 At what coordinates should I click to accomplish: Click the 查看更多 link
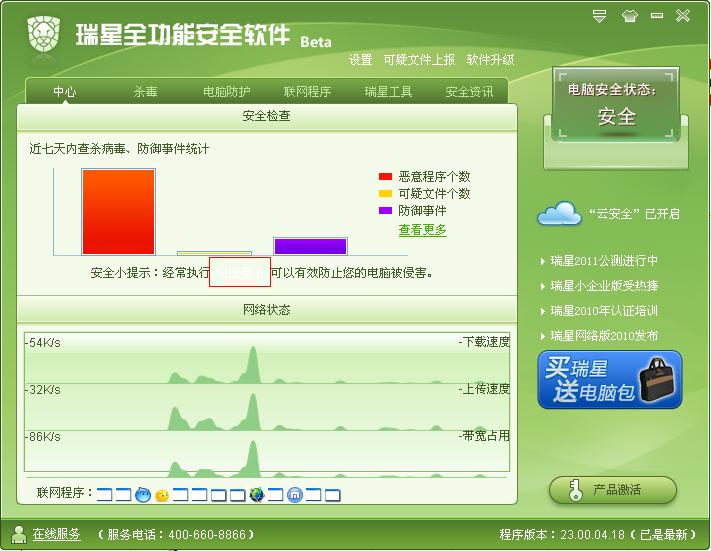pyautogui.click(x=422, y=230)
